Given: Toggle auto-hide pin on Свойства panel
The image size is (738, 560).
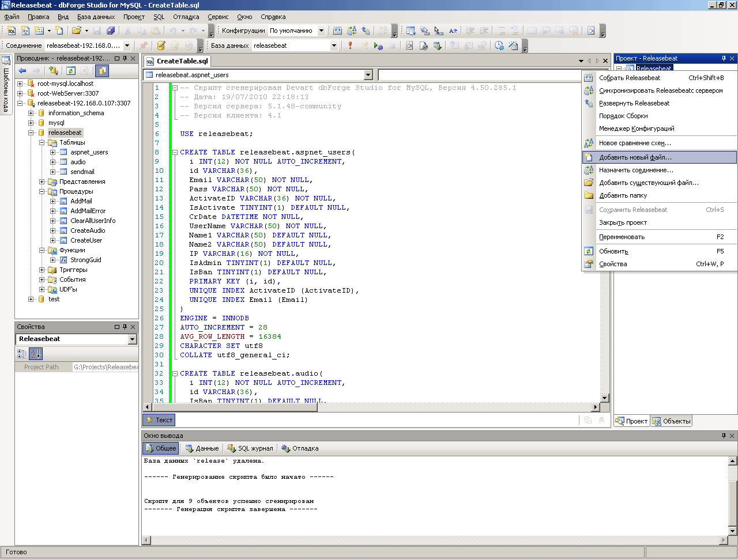Looking at the screenshot, I should coord(125,327).
